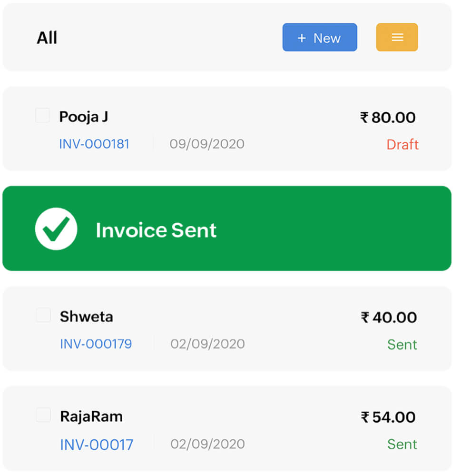
Task: Open invoice link INV-000181
Action: 94,144
